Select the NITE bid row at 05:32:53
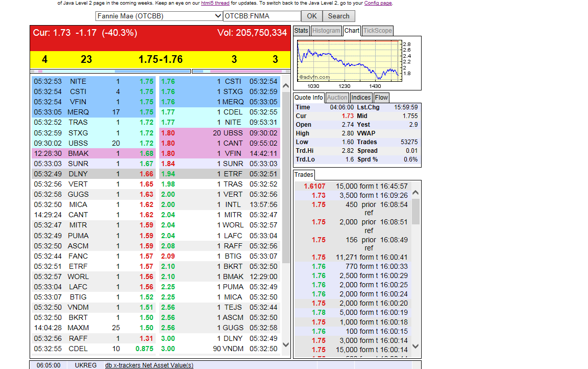 tap(94, 81)
